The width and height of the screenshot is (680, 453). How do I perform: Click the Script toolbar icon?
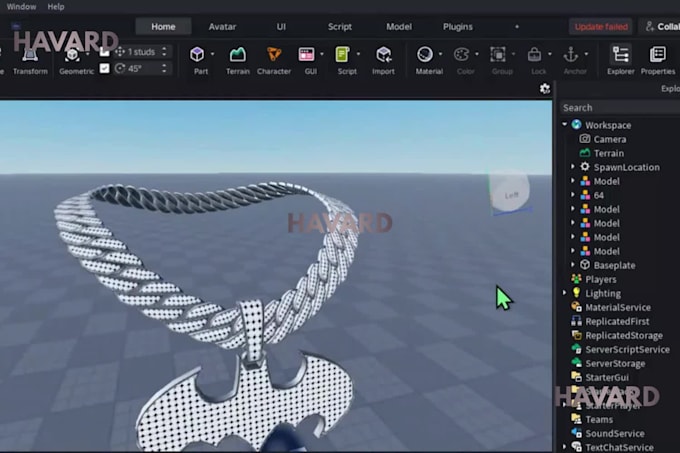coord(342,55)
